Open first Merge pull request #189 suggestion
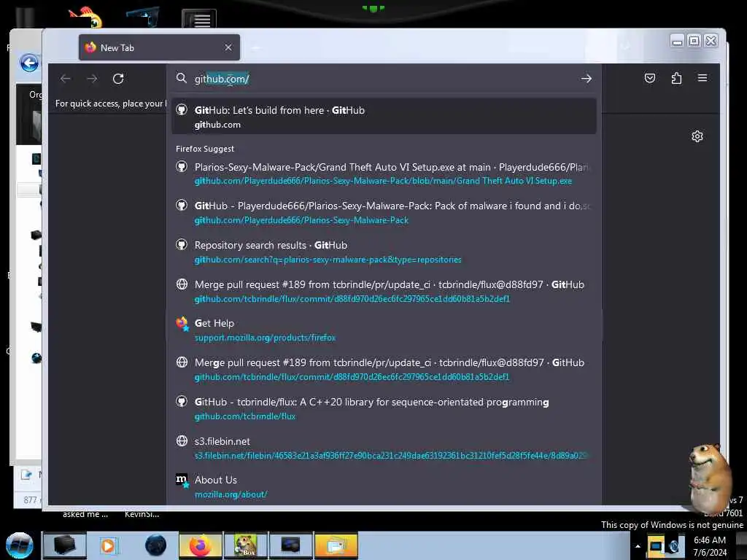The height and width of the screenshot is (560, 747). [384, 292]
